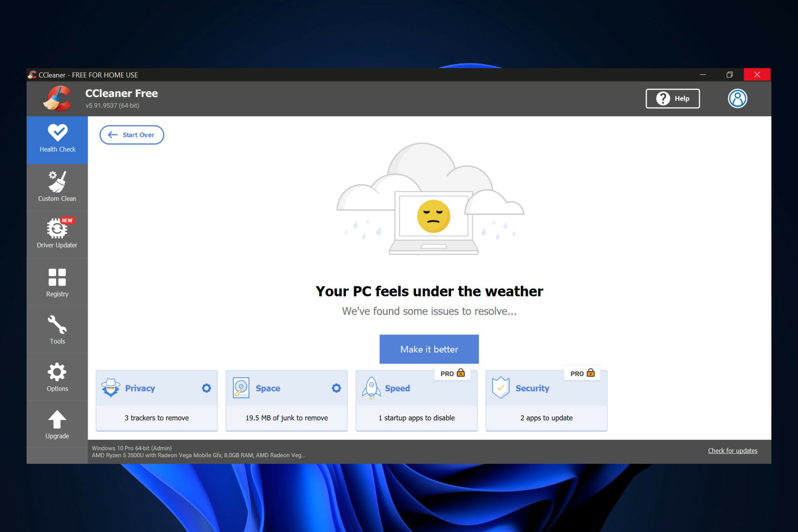Click the Upgrade arrow icon
Viewport: 798px width, 532px height.
click(x=57, y=419)
